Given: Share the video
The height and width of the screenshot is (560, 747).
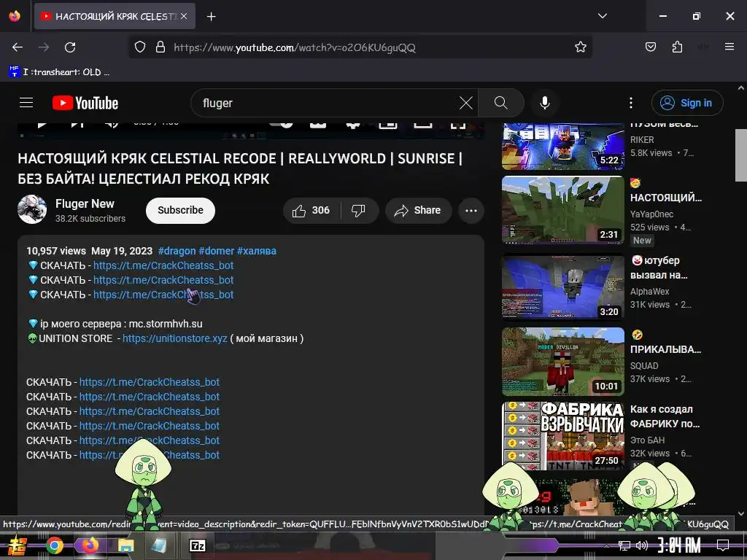Looking at the screenshot, I should coord(418,211).
